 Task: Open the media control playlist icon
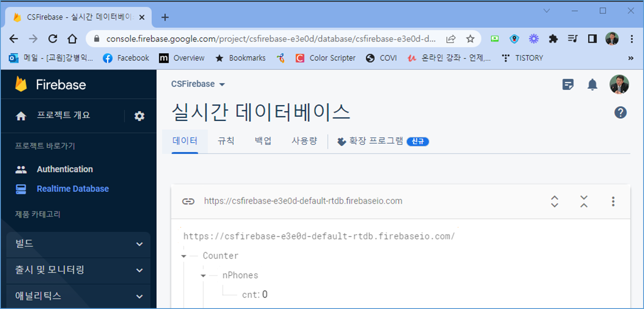point(573,39)
